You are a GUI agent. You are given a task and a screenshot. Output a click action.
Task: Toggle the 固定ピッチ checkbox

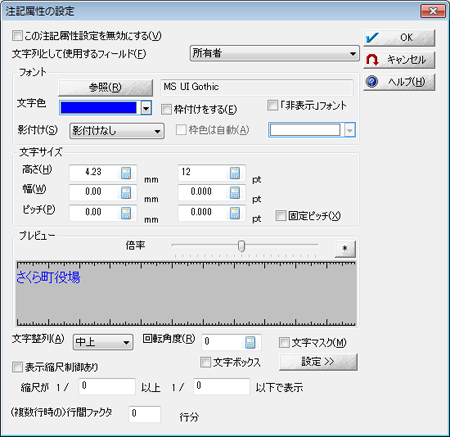pos(281,216)
